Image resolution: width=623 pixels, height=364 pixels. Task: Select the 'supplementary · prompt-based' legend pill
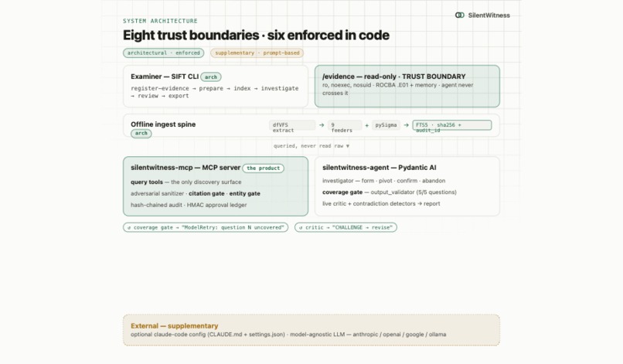pos(257,53)
